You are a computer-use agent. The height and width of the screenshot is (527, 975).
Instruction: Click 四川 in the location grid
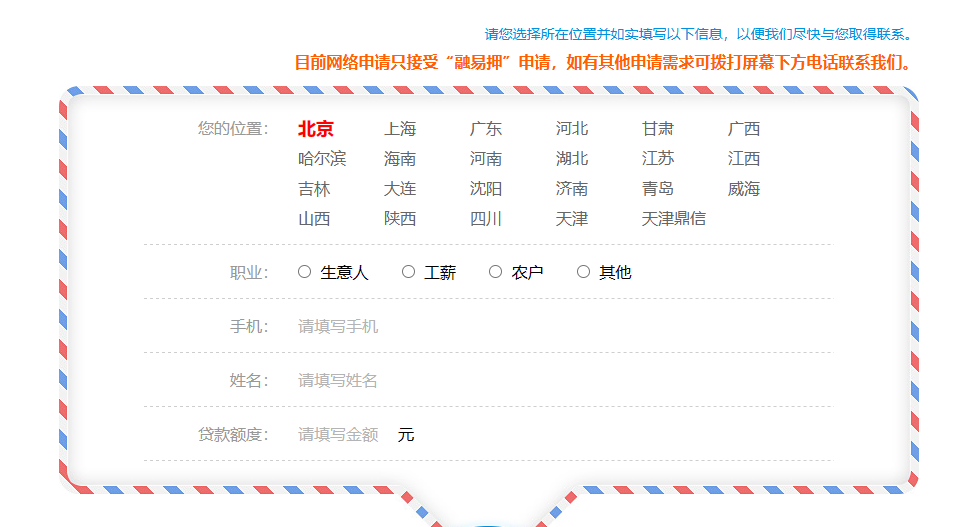point(486,219)
